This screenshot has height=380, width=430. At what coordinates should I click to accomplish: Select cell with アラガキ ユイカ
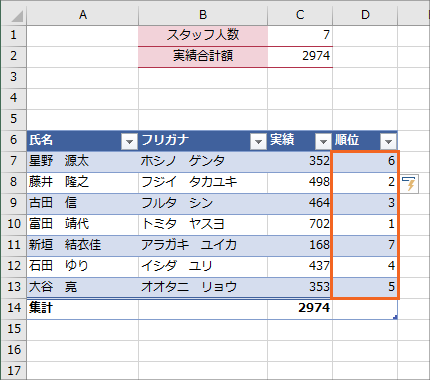point(203,245)
